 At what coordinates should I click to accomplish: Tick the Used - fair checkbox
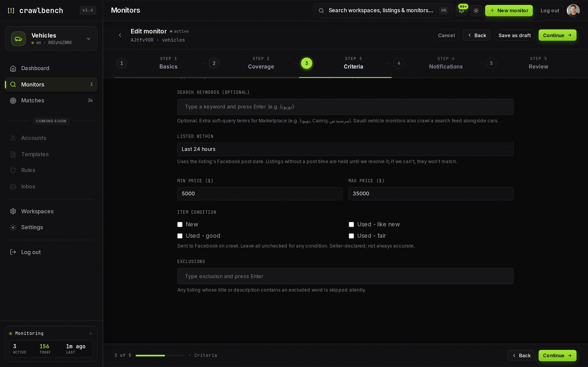click(351, 236)
